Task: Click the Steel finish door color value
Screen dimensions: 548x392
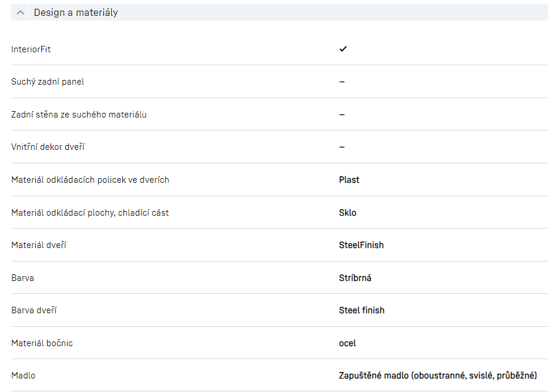Action: pyautogui.click(x=362, y=310)
